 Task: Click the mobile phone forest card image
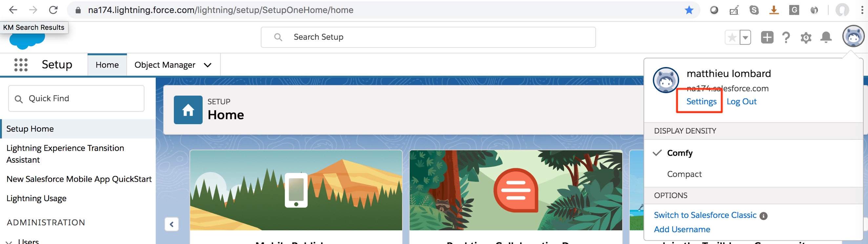[296, 190]
